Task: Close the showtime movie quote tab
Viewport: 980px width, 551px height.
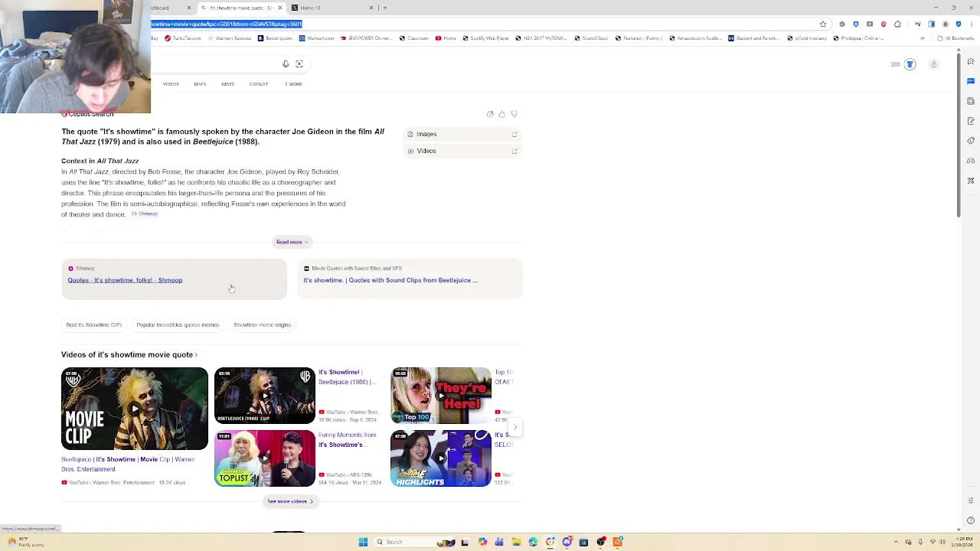Action: (x=280, y=8)
